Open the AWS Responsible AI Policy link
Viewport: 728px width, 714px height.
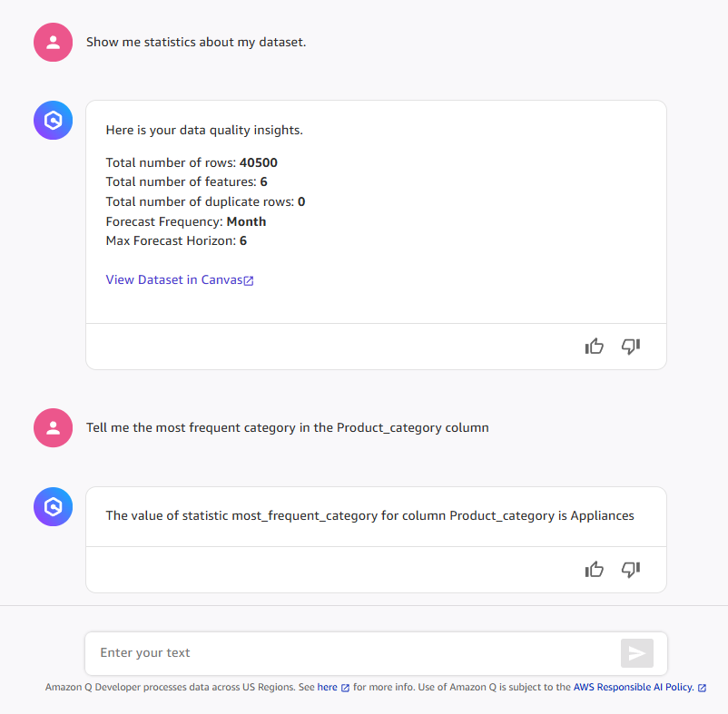pos(632,688)
